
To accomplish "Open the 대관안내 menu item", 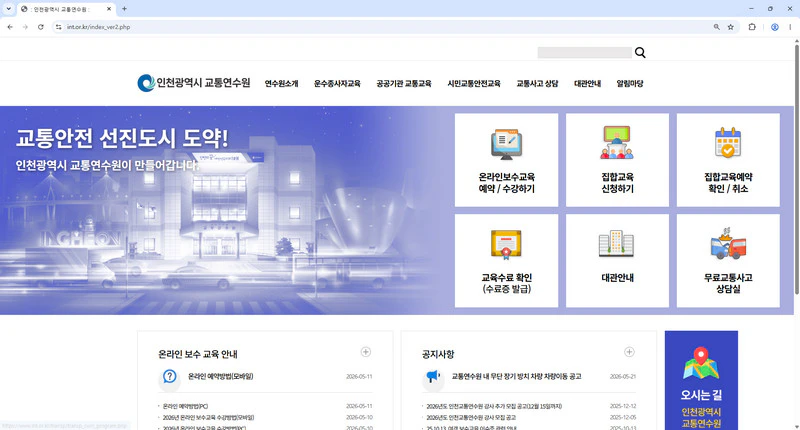I will coord(587,84).
